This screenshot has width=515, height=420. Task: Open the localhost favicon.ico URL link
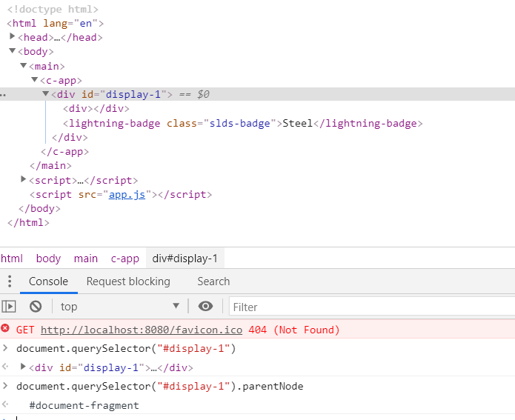point(142,330)
